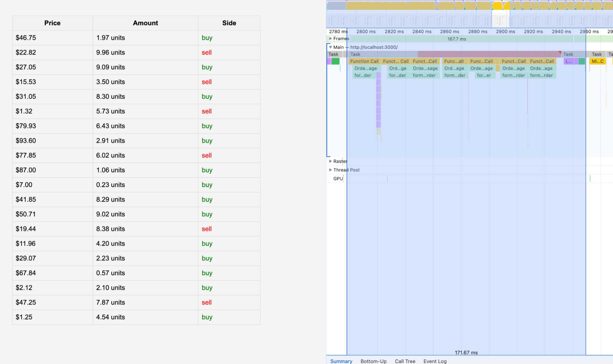Click the Event Log tab
This screenshot has height=364, width=613.
coord(433,360)
